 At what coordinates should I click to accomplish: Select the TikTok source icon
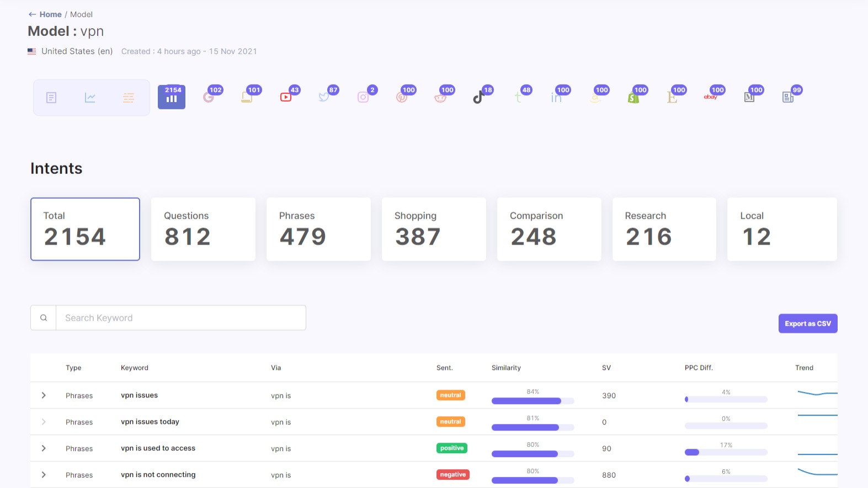point(478,98)
